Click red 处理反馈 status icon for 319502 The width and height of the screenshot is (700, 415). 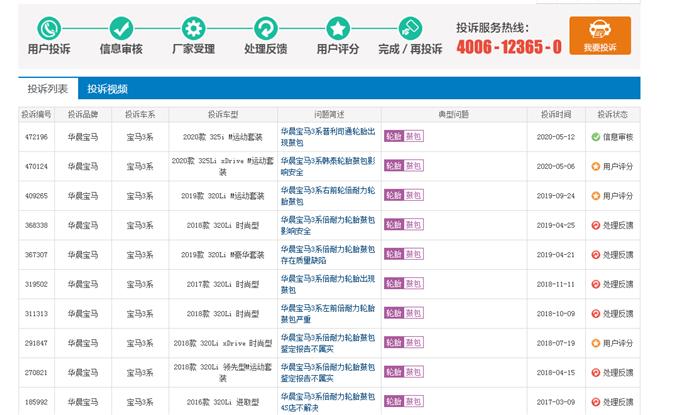pyautogui.click(x=596, y=284)
